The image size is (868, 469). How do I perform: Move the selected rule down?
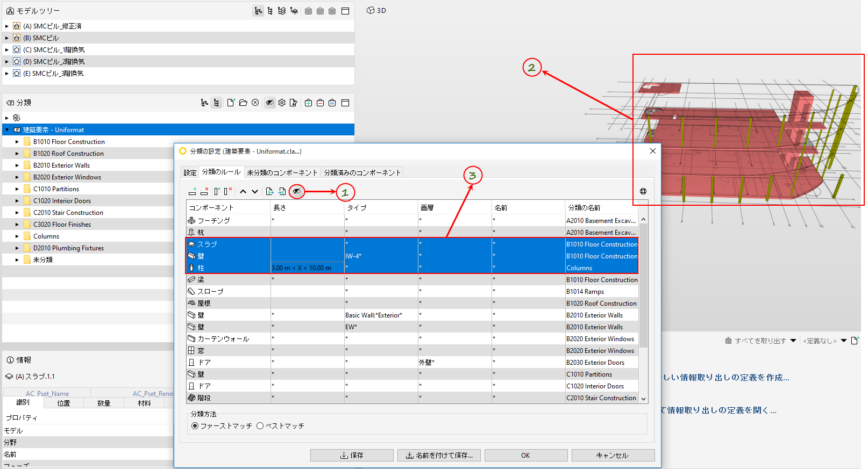[255, 191]
